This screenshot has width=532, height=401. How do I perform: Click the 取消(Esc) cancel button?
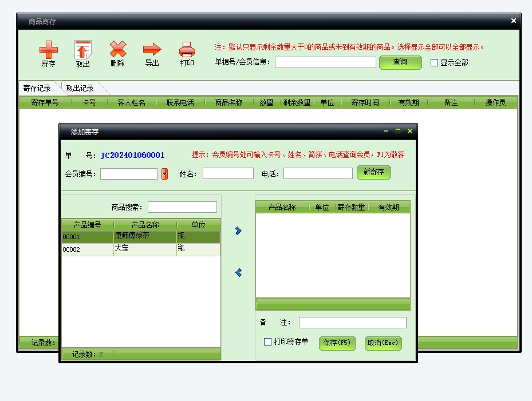point(383,343)
